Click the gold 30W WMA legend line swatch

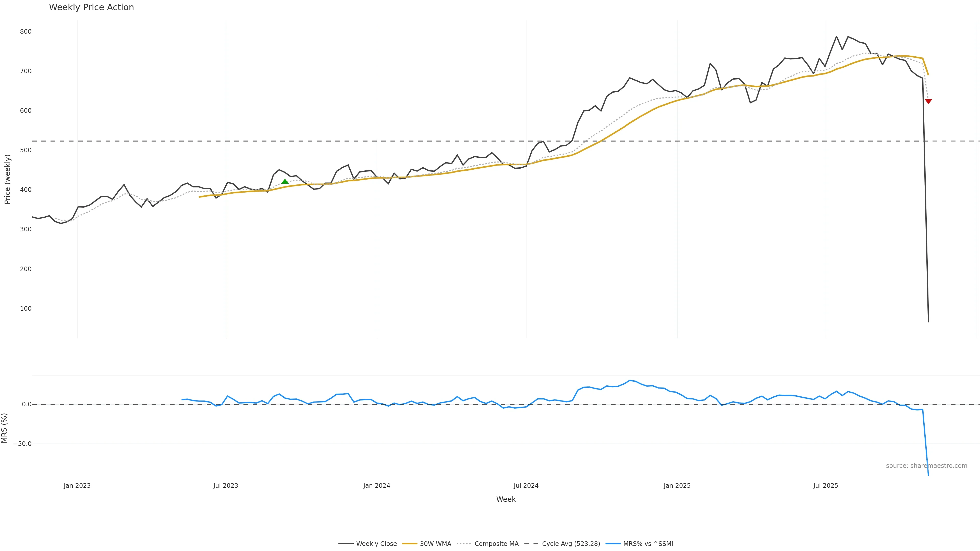click(410, 544)
